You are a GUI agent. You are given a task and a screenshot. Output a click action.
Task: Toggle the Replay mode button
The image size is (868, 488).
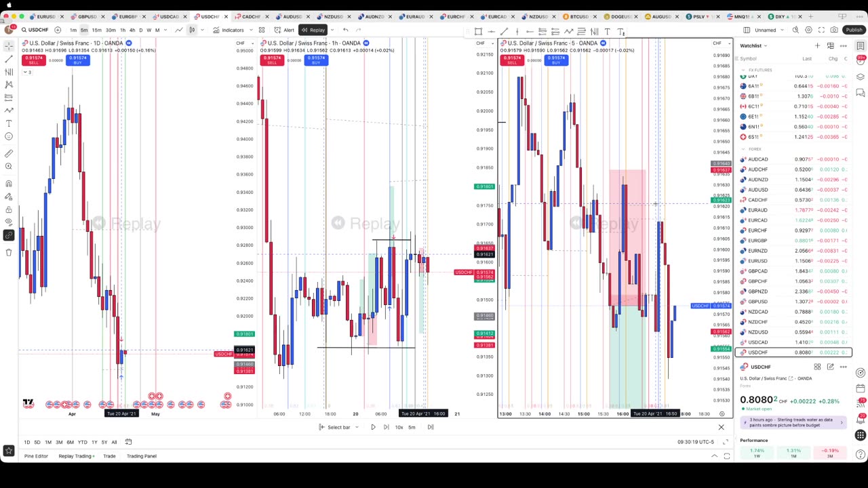tap(313, 30)
